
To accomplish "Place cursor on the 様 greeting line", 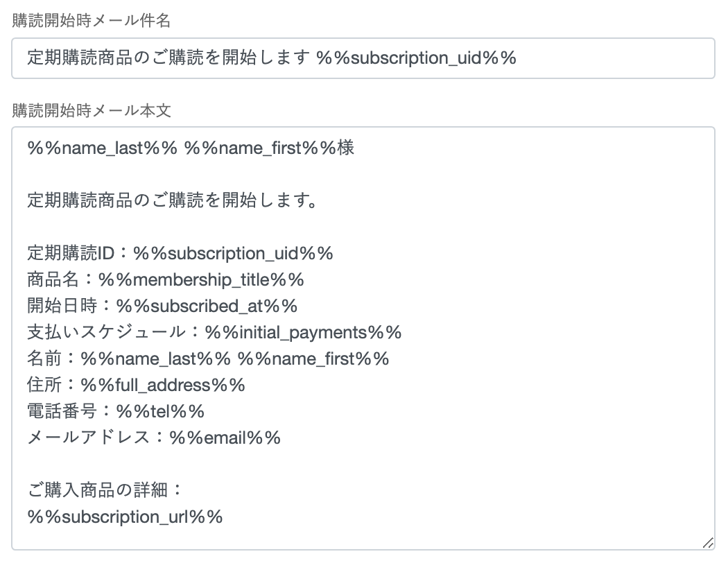I will pos(191,148).
